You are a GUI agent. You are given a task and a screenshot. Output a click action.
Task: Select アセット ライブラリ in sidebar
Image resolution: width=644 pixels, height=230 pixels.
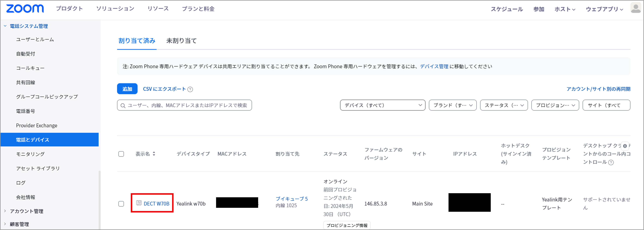(x=38, y=169)
